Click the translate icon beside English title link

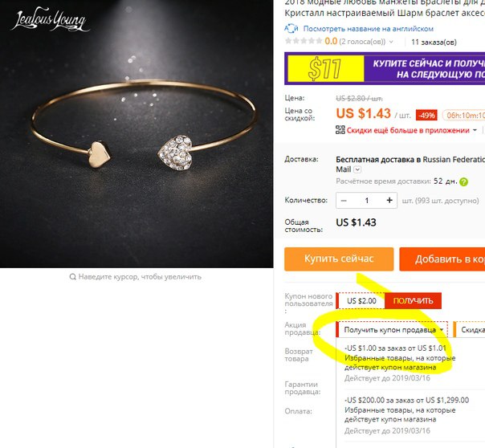[291, 28]
